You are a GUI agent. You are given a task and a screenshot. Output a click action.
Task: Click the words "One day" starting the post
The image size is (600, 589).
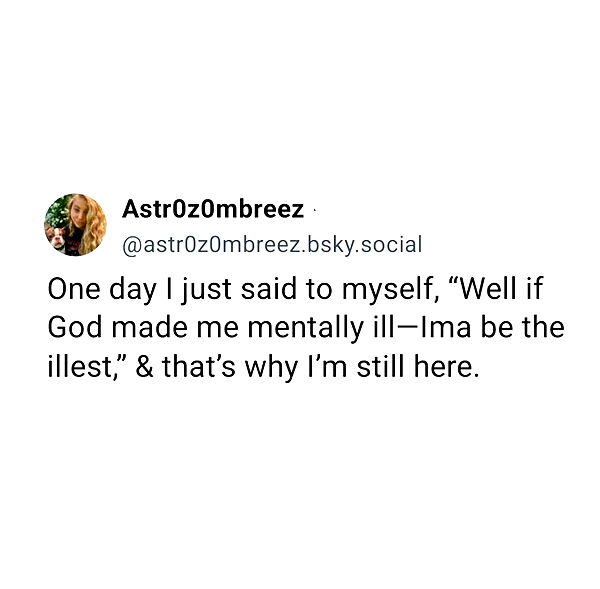click(x=91, y=291)
